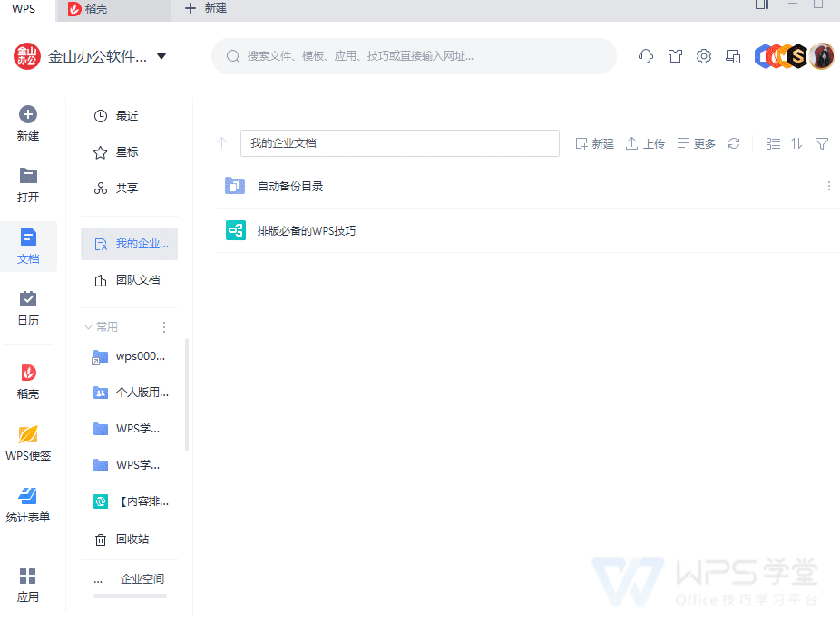The height and width of the screenshot is (621, 840).
Task: Open 企业空间 at panel bottom
Action: tap(142, 578)
